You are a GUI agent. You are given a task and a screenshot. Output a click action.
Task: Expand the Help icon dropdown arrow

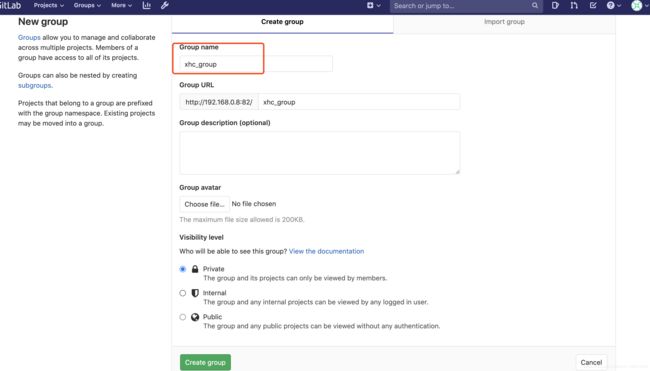pos(619,6)
